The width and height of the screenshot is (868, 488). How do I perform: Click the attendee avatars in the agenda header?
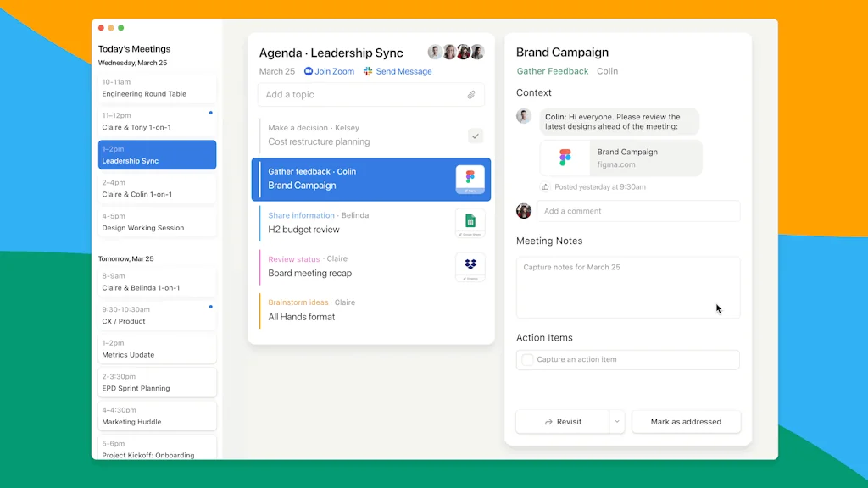click(x=455, y=53)
